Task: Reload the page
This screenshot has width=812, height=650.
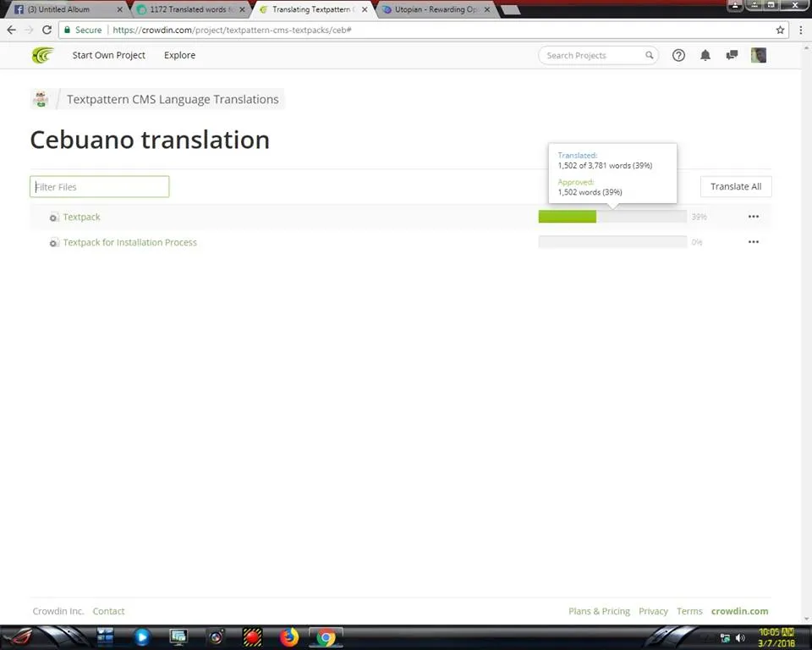Action: 47,30
